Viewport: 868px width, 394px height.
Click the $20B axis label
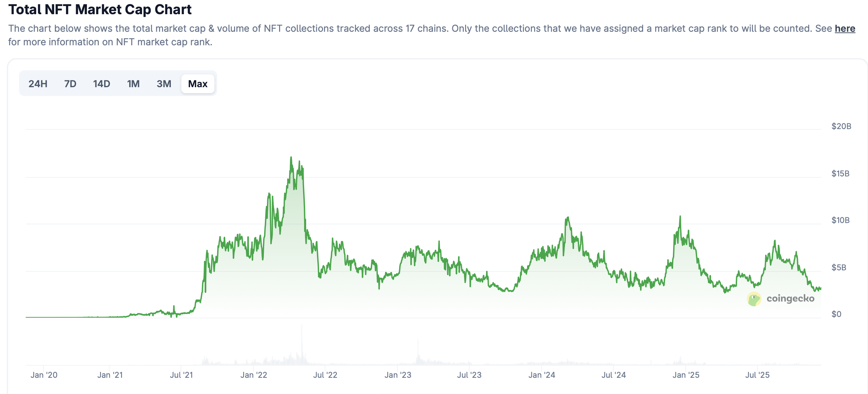point(841,126)
